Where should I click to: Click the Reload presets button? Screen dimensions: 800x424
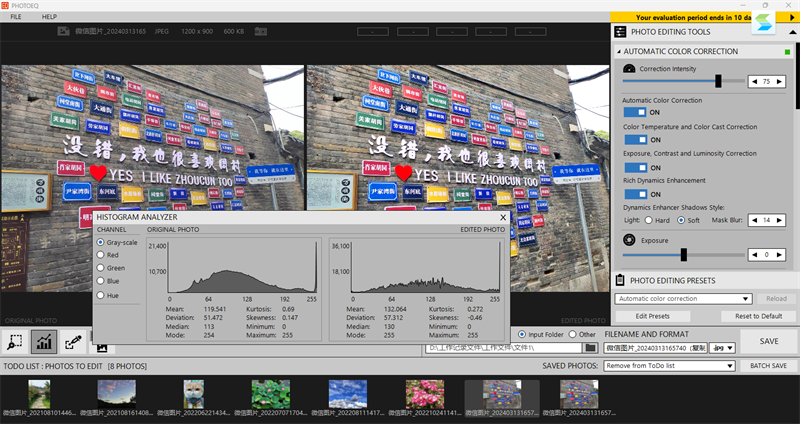776,298
